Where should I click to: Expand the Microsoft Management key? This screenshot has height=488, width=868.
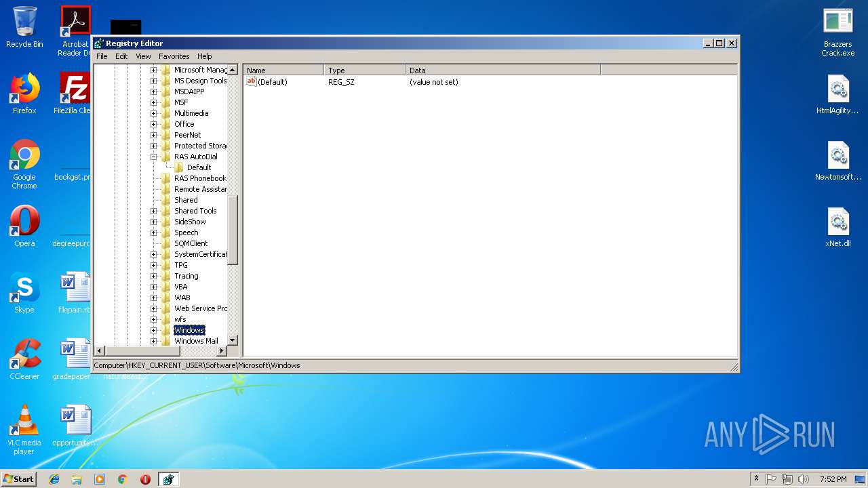click(x=154, y=70)
